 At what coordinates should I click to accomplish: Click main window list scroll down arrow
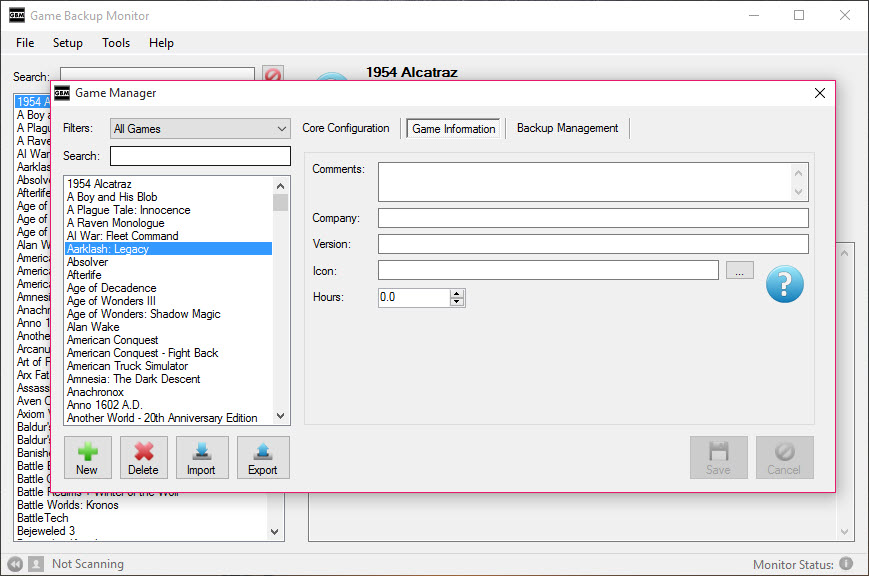coord(274,532)
